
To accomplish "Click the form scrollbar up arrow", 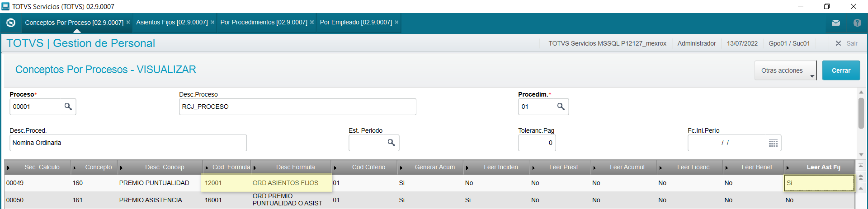I will pos(861,92).
